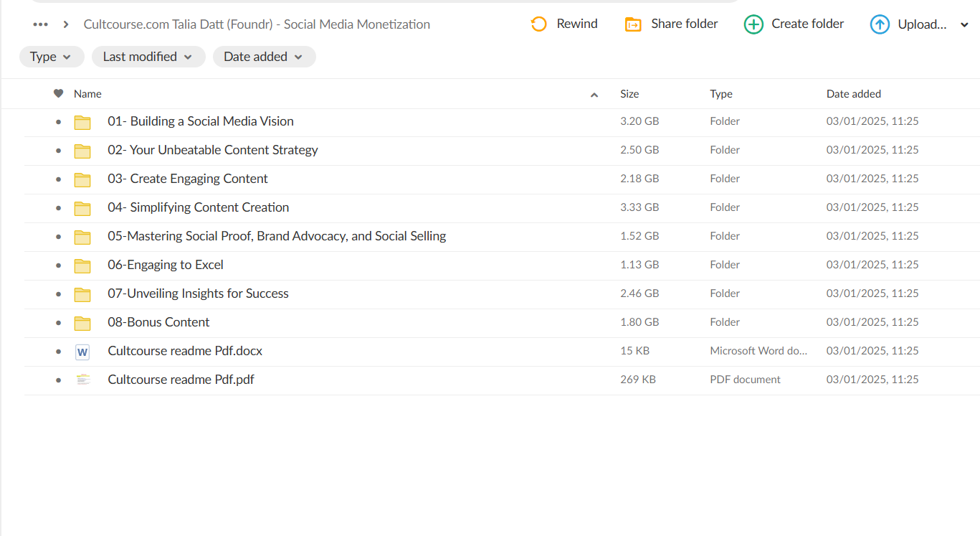
Task: Click folder icon for 06-Engaging to Excel
Action: tap(82, 265)
